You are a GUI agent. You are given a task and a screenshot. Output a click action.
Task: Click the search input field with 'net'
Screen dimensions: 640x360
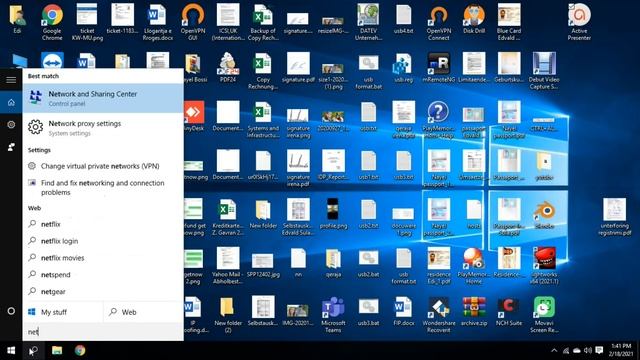103,331
